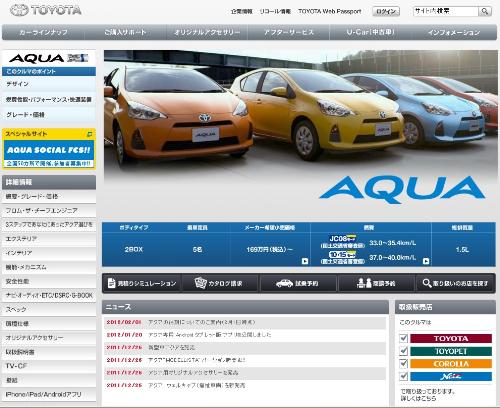Select the 3ステップ Aqua selection item

click(x=49, y=225)
